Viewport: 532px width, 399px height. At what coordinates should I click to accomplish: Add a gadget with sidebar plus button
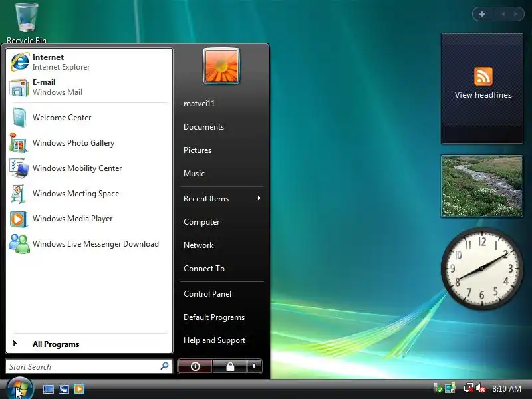pos(482,14)
